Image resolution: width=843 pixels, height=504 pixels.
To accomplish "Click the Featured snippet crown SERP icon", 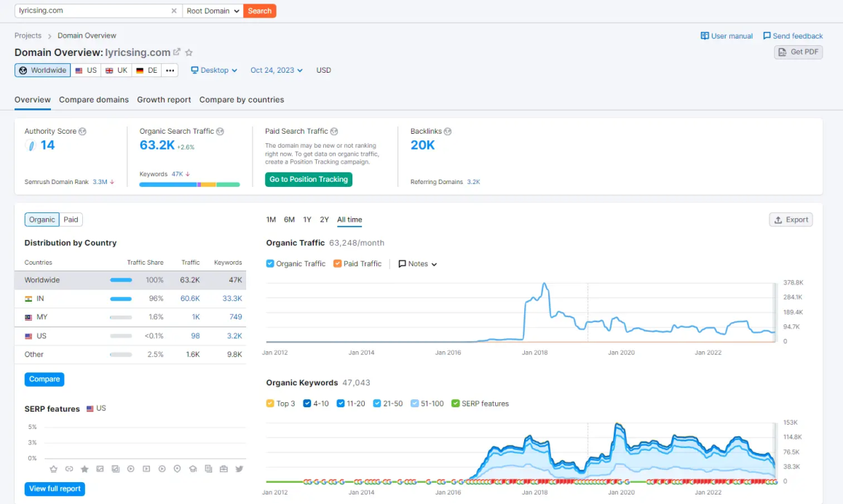I will click(x=53, y=469).
